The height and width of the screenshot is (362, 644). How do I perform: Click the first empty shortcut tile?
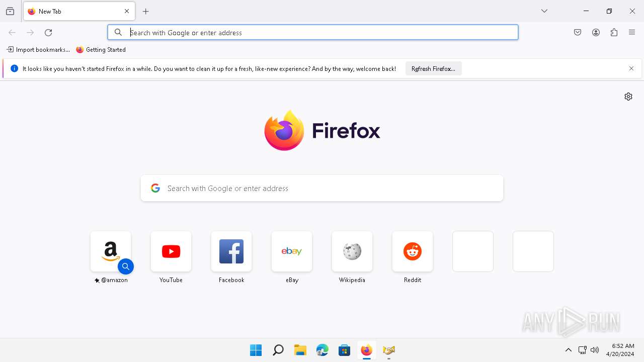point(473,251)
